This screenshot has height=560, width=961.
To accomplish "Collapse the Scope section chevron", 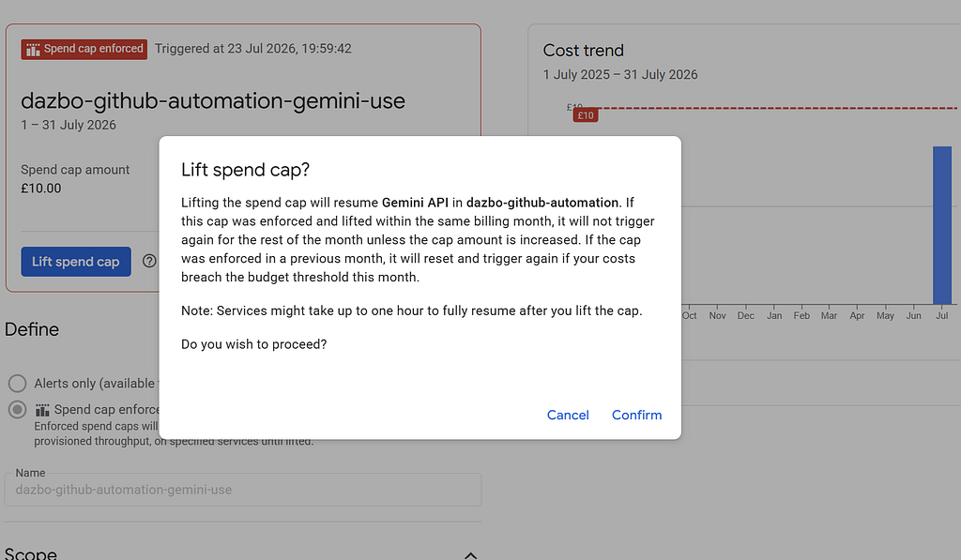I will pyautogui.click(x=470, y=555).
